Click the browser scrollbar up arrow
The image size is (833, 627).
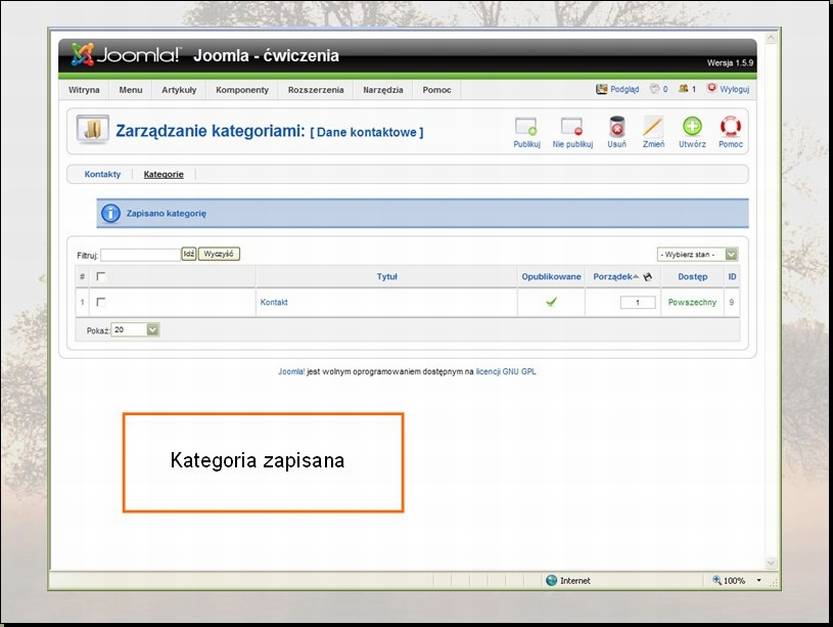point(771,38)
